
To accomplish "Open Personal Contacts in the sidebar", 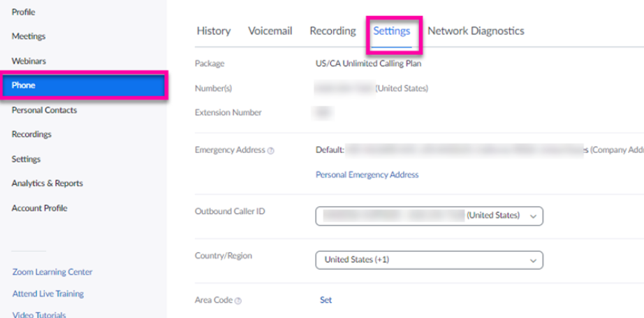I will point(44,110).
